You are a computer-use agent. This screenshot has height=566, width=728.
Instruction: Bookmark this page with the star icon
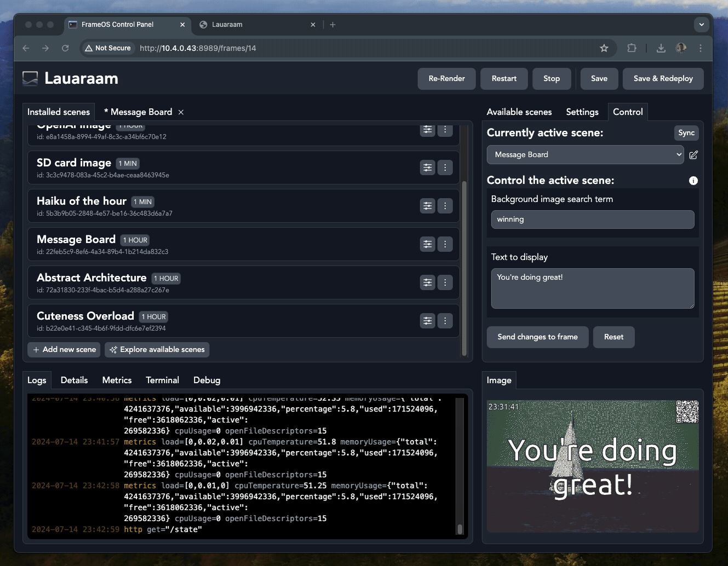tap(604, 48)
